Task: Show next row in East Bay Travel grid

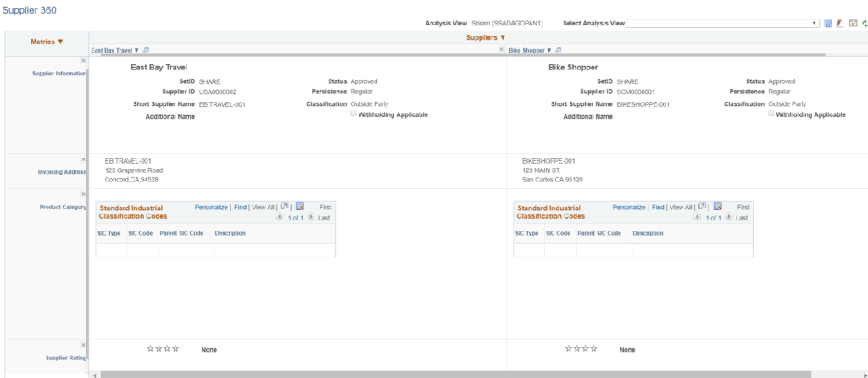Action: (x=311, y=218)
